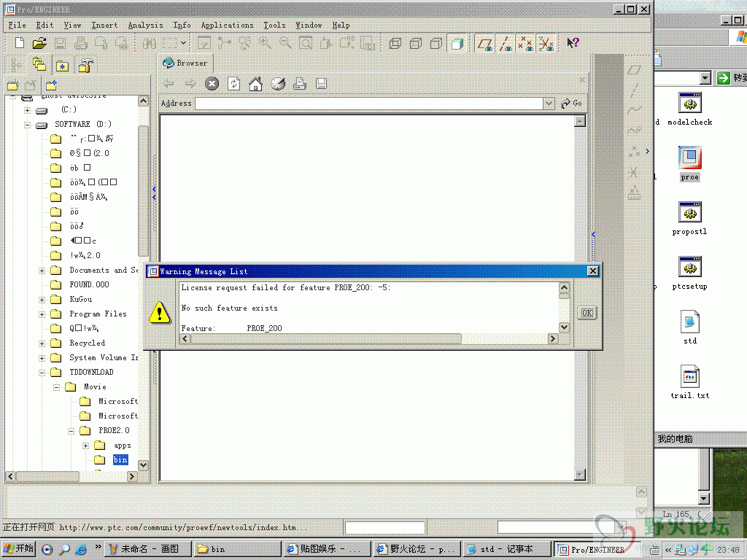
Task: Click the Zoom In icon
Action: [266, 43]
